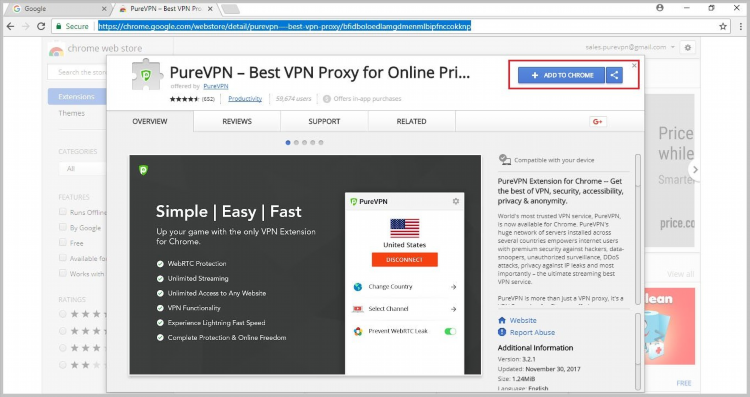750x397 pixels.
Task: Check the Runs Offline filter
Action: click(x=63, y=211)
